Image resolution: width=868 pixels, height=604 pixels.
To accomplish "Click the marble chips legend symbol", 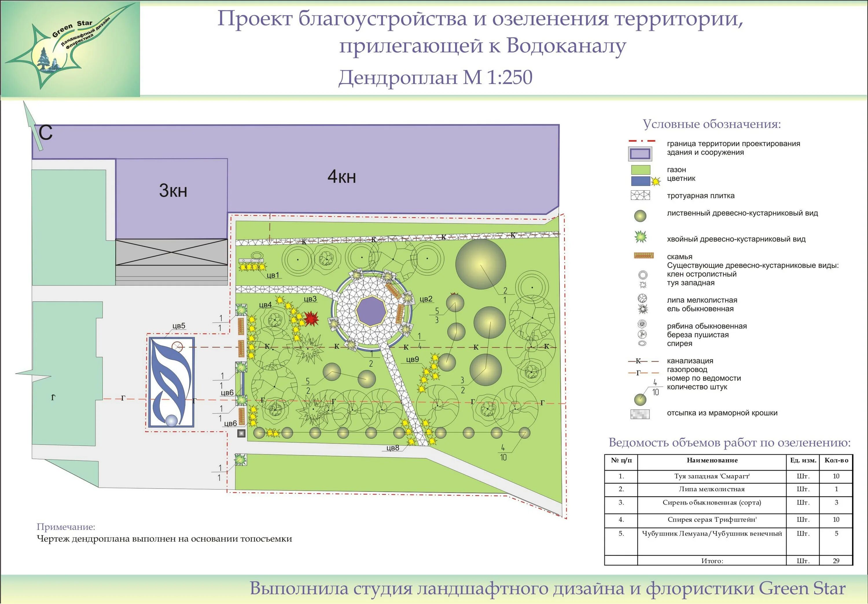I will pos(640,414).
